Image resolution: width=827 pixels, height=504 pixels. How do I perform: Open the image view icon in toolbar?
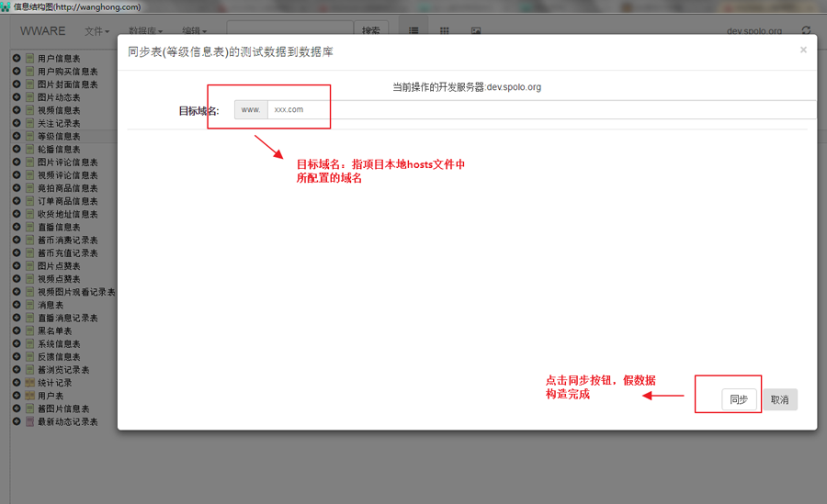pyautogui.click(x=476, y=30)
